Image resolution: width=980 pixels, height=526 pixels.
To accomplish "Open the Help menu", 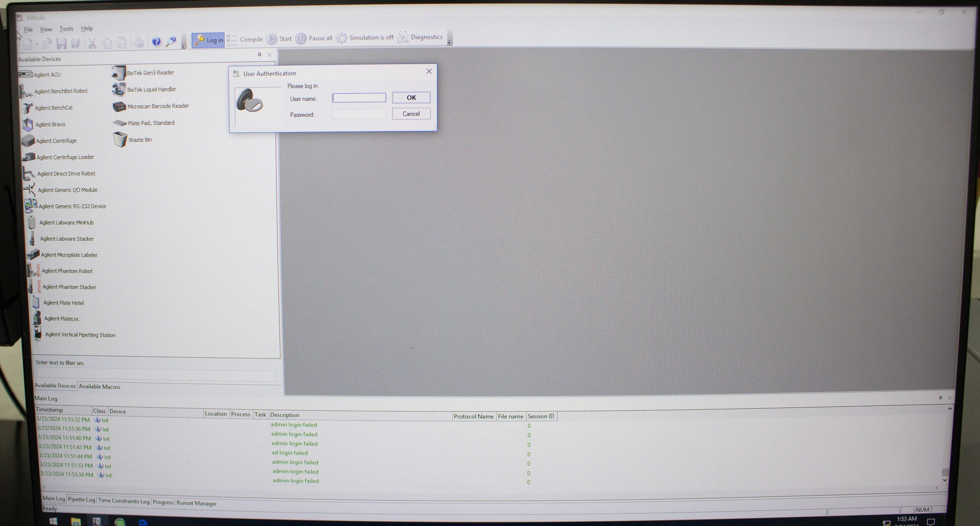I will coord(87,29).
